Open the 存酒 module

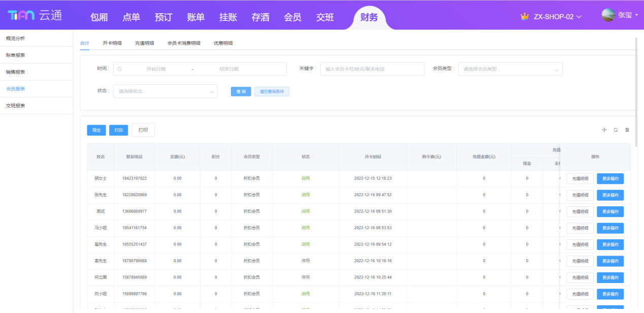(260, 17)
